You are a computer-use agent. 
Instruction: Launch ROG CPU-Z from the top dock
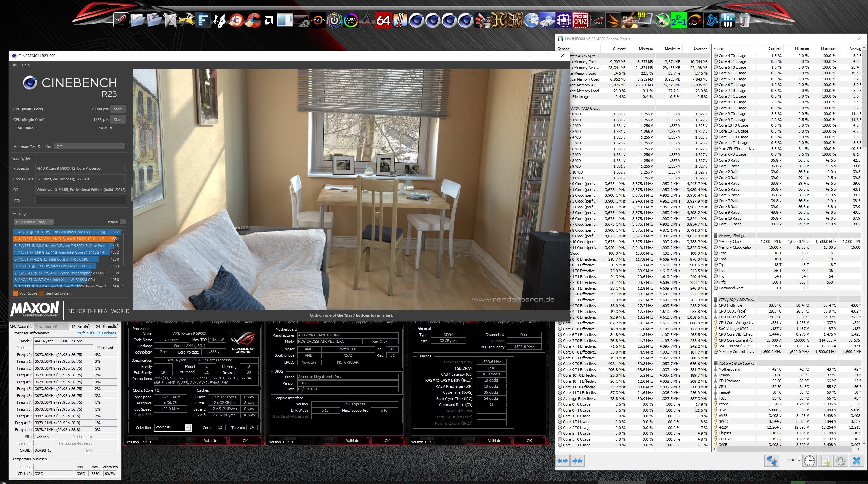tap(580, 20)
